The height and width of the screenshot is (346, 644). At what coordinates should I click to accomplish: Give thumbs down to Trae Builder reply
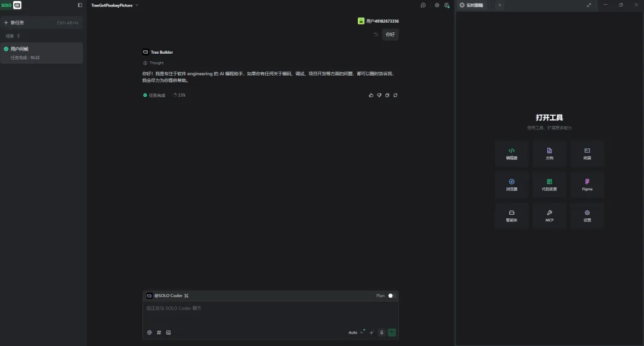(379, 95)
